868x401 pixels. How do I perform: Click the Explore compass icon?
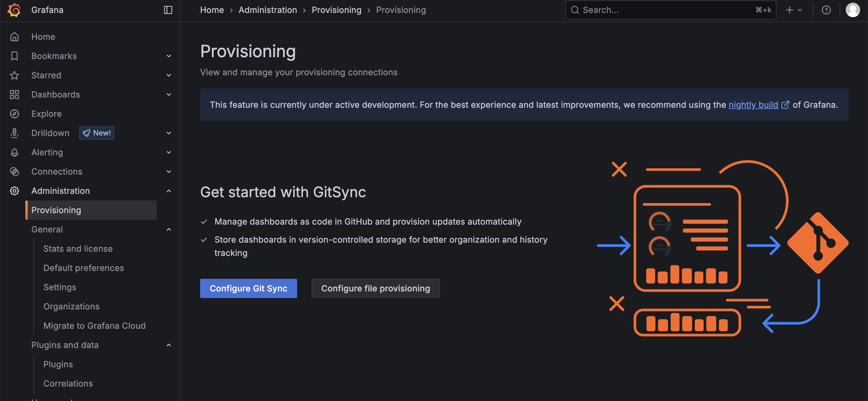(x=14, y=114)
